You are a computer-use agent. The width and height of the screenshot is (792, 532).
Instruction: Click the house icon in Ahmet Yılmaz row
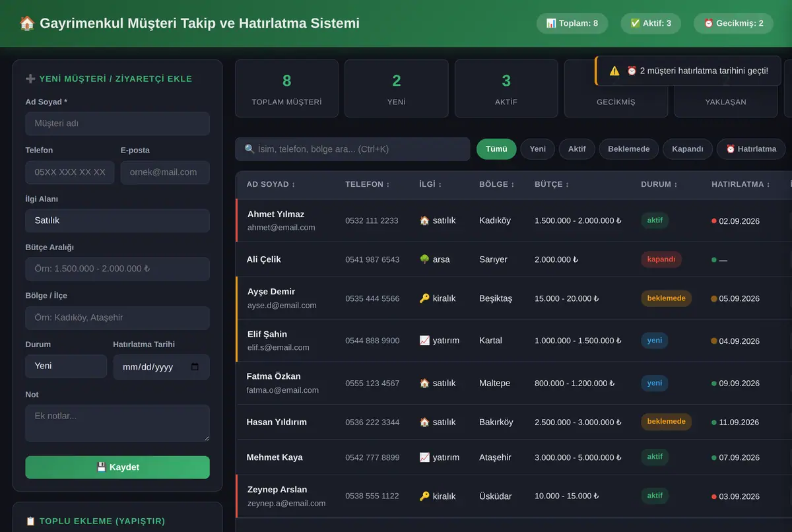click(424, 220)
